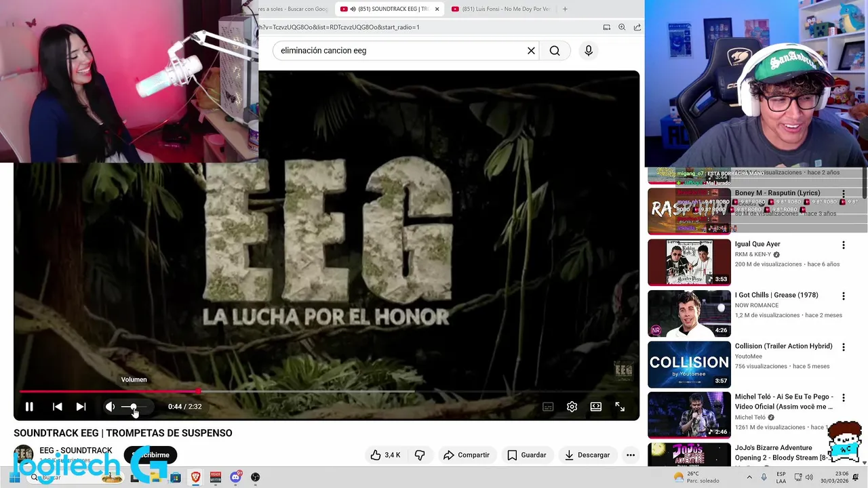
Task: Click the microphone icon in the system tray
Action: 764,477
